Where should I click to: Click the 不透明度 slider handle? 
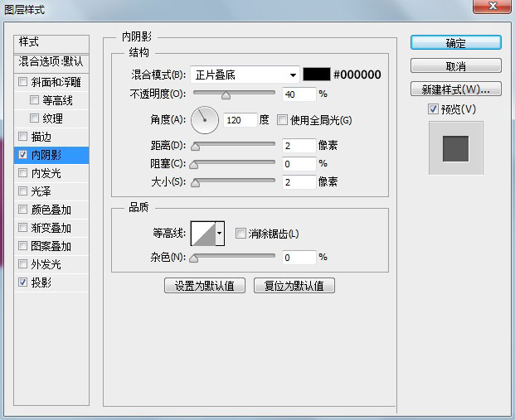225,95
